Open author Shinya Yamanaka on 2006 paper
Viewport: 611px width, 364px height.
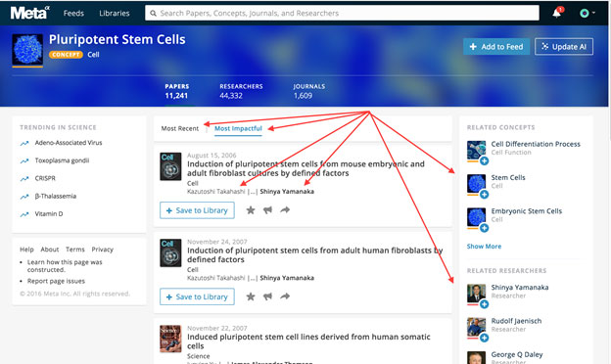tap(287, 192)
